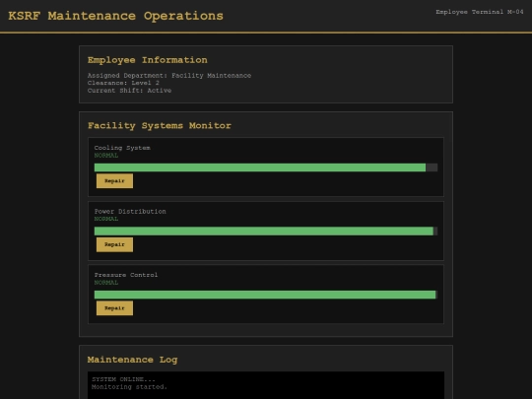The image size is (532, 399).
Task: Click Assigned Department: Facility Maintenance text
Action: (169, 75)
